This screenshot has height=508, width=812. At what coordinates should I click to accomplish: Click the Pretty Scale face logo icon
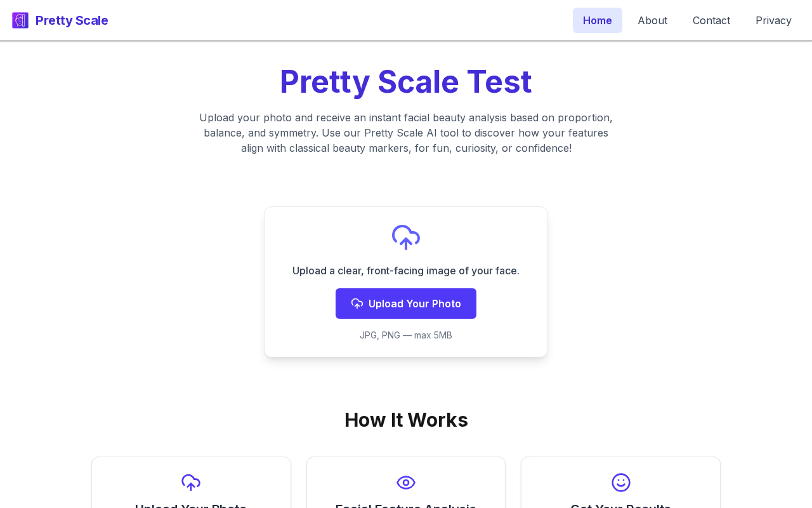(x=20, y=20)
